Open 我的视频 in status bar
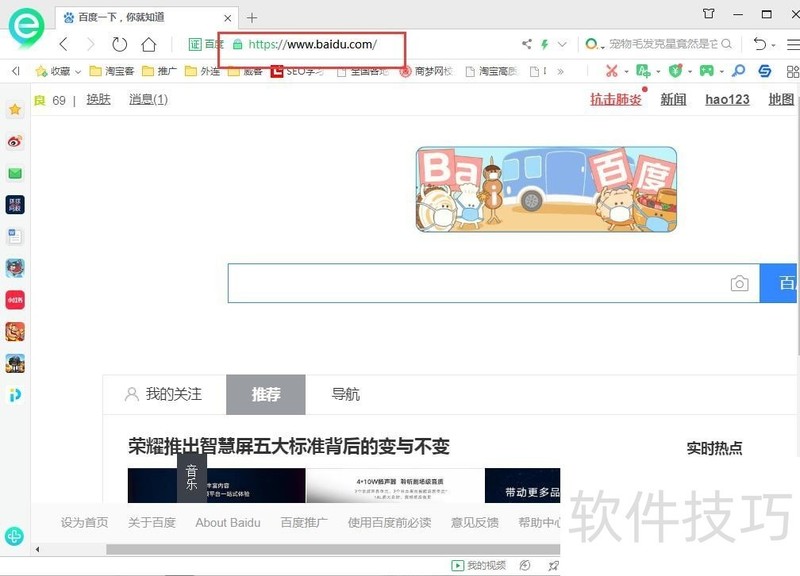Screen dimensions: 800x576 479,565
